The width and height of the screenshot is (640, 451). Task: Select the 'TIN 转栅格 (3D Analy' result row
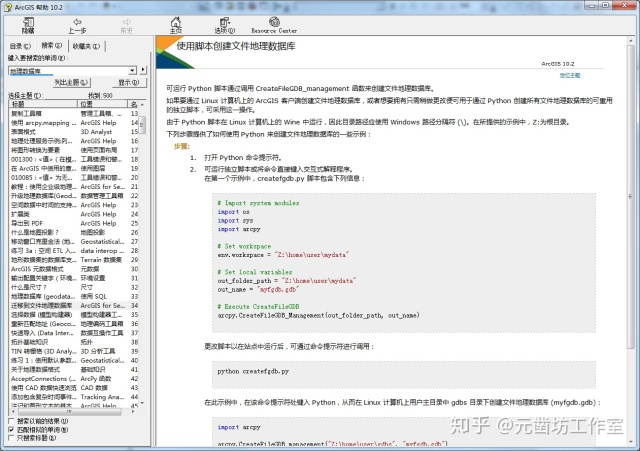pyautogui.click(x=74, y=351)
